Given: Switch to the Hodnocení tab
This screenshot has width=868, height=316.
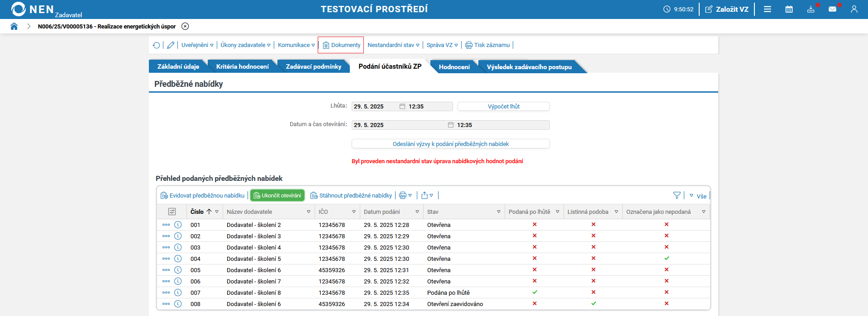Looking at the screenshot, I should click(x=454, y=67).
